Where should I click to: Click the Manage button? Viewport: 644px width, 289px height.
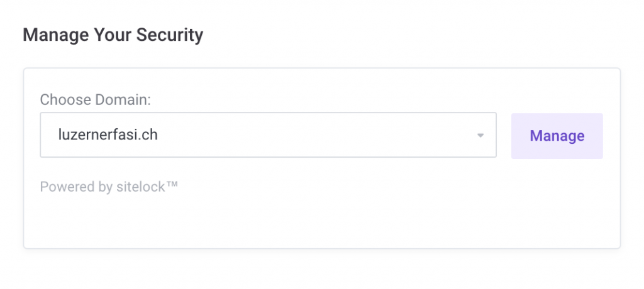coord(557,136)
